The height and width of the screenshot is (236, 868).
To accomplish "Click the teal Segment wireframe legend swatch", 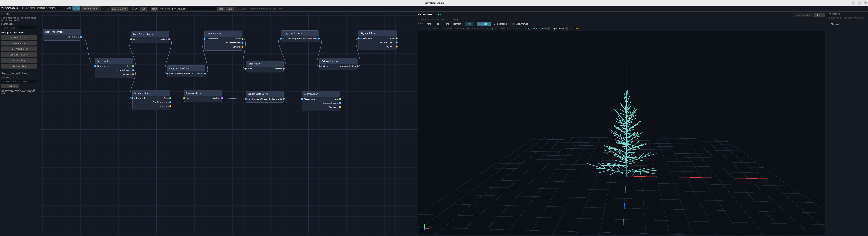I will pyautogui.click(x=525, y=29).
